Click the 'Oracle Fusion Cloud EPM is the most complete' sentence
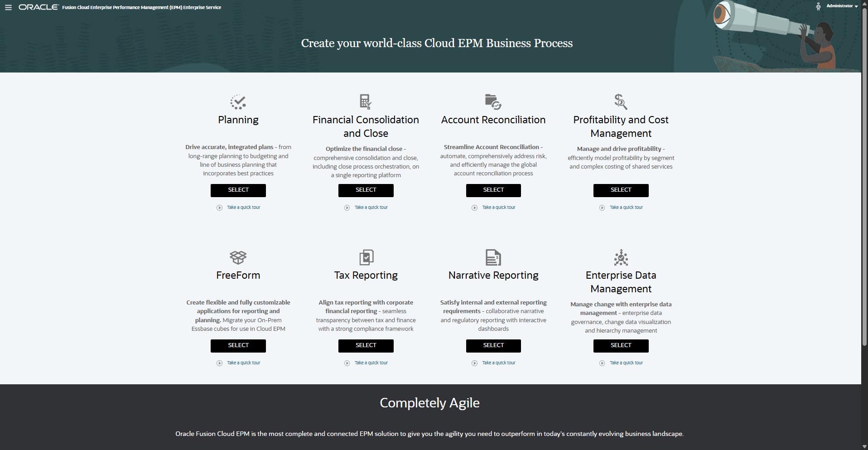Image resolution: width=868 pixels, height=450 pixels. tap(429, 434)
